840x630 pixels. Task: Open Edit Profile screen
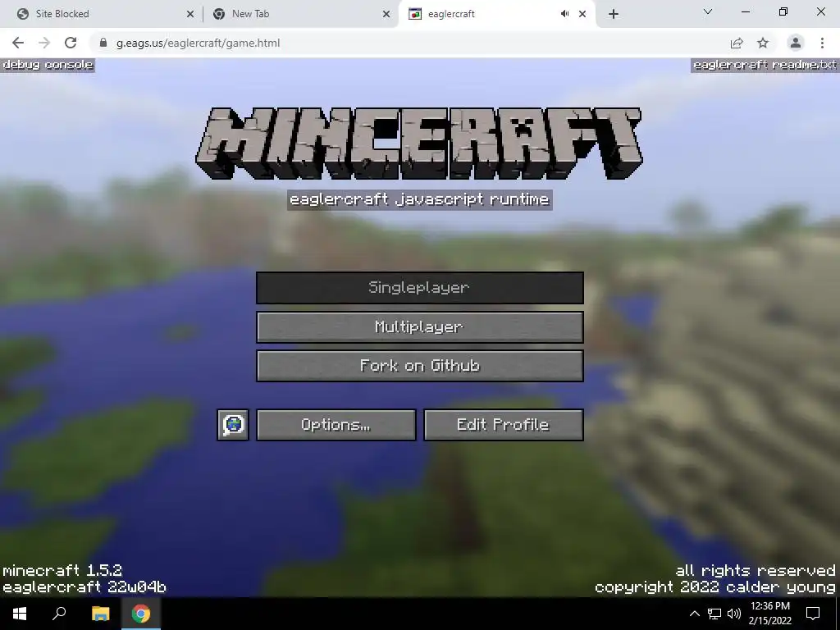(x=504, y=425)
